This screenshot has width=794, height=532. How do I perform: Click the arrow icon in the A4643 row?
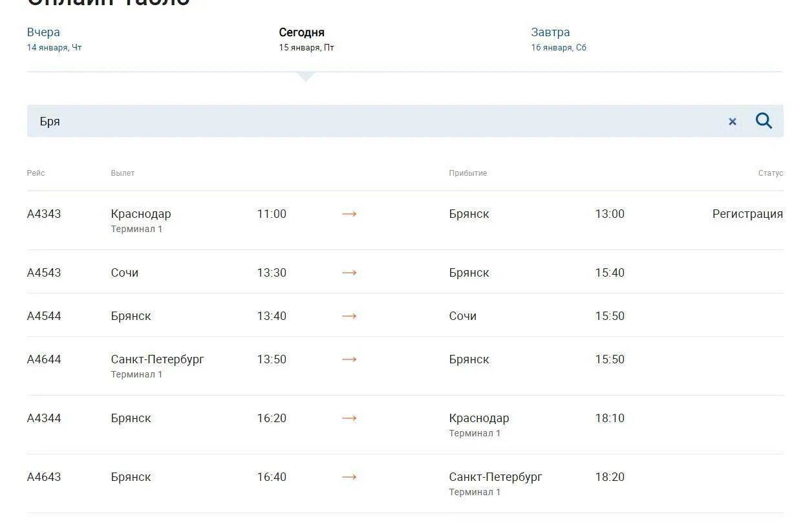point(349,477)
